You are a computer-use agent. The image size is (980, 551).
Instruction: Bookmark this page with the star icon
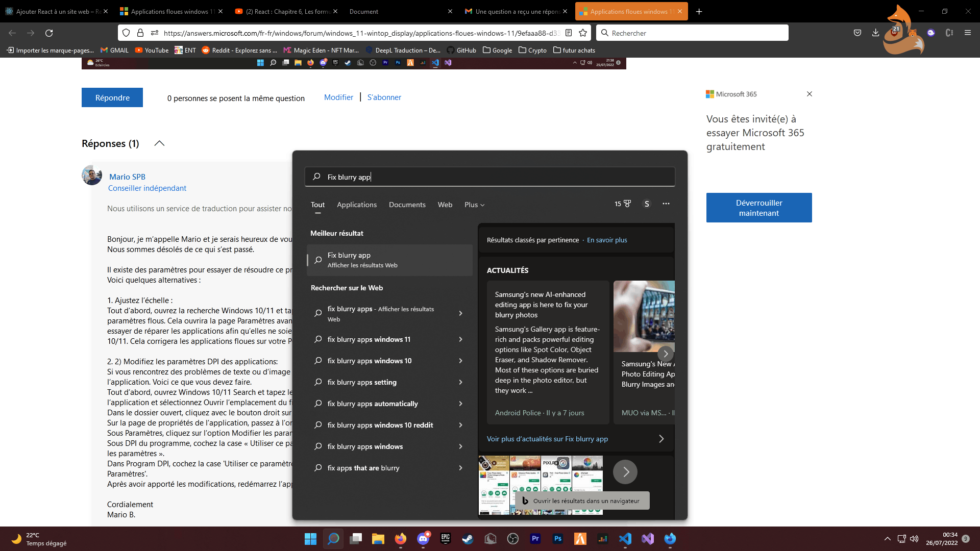tap(583, 33)
